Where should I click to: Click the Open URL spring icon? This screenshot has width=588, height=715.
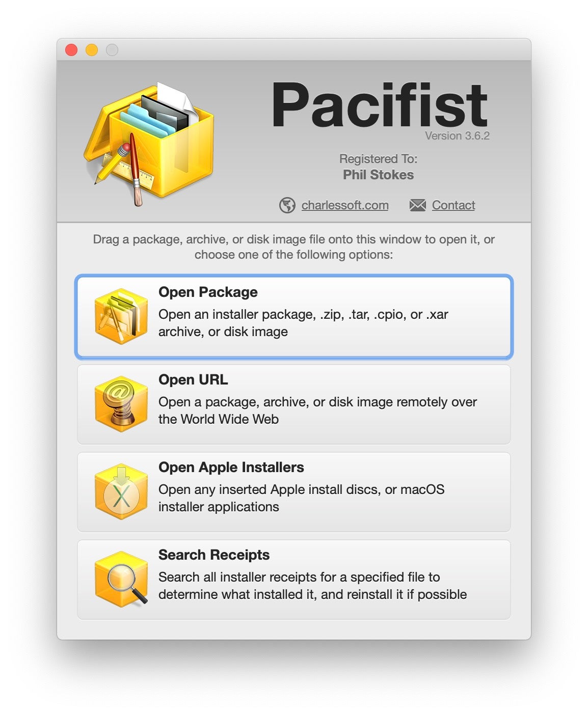pos(121,404)
